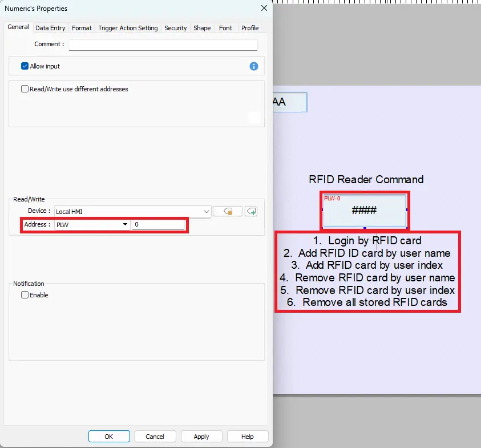Select the #### numeric object on the canvas

(365, 211)
